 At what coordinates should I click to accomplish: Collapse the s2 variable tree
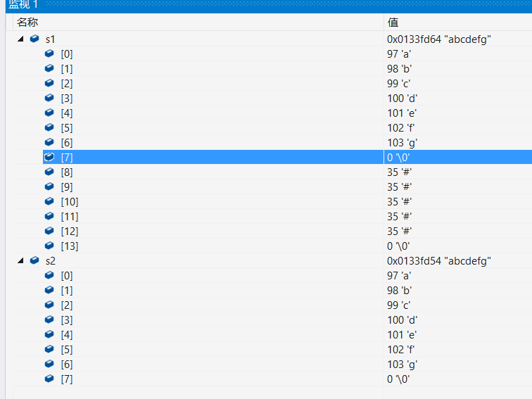[x=20, y=260]
